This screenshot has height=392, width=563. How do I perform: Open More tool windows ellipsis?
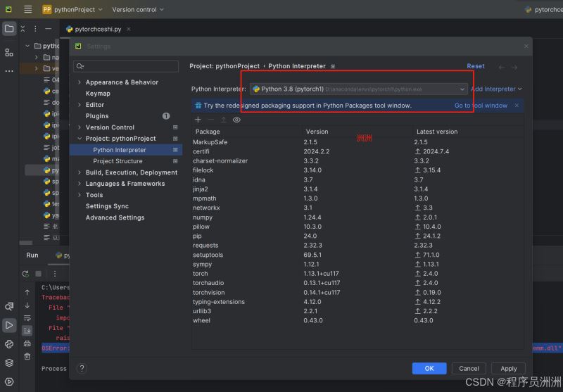[x=9, y=71]
